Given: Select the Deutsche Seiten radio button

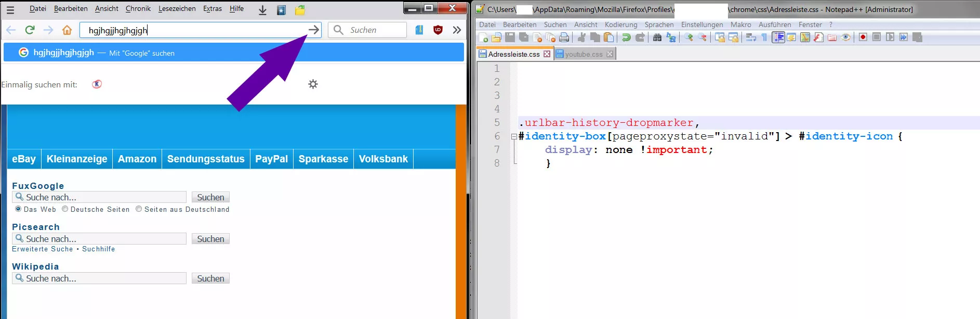Looking at the screenshot, I should pyautogui.click(x=65, y=209).
